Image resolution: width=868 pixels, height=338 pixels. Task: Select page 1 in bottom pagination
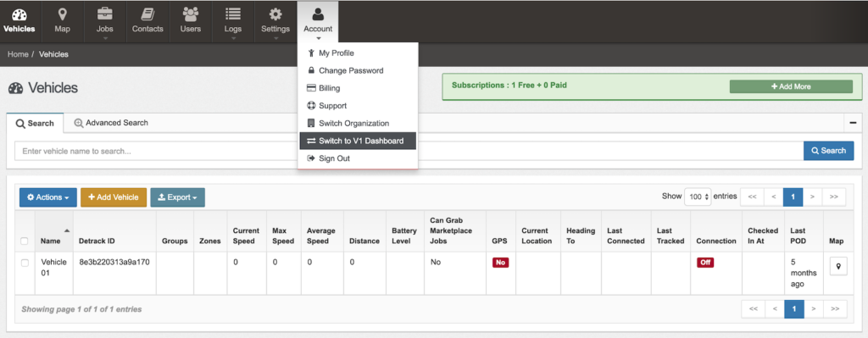(x=793, y=308)
